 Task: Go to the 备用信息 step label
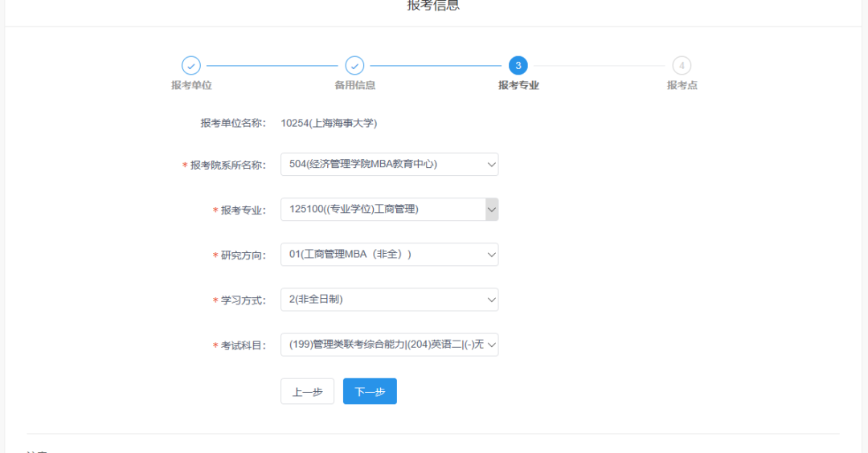pyautogui.click(x=354, y=85)
